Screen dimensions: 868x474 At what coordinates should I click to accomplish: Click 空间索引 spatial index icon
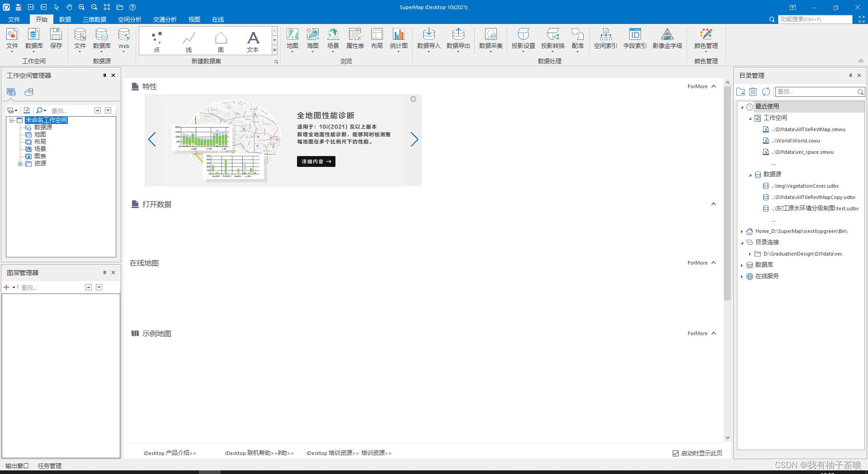tap(606, 39)
